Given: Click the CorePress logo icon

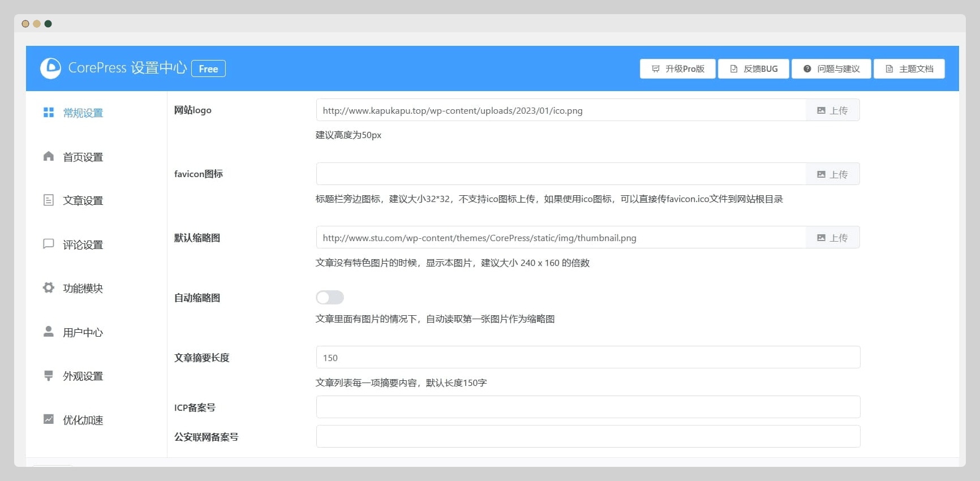Looking at the screenshot, I should pos(50,68).
